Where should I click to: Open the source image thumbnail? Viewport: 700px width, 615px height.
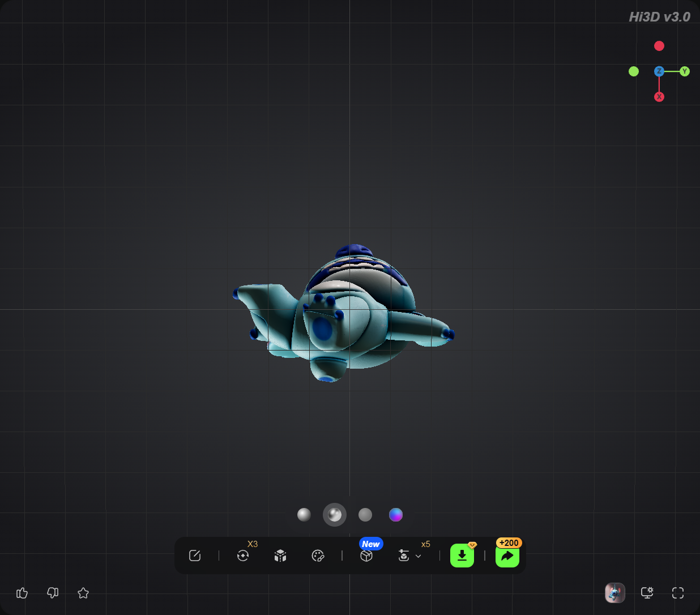pyautogui.click(x=615, y=593)
